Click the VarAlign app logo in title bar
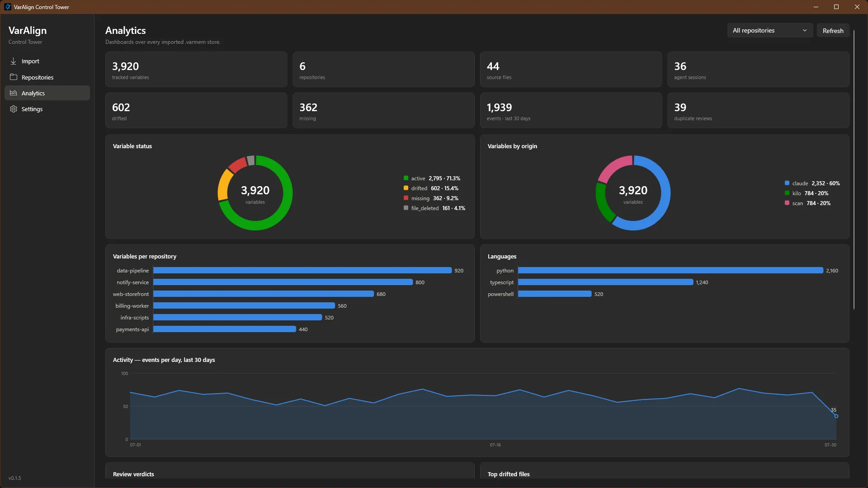Image resolution: width=868 pixels, height=488 pixels. click(7, 7)
